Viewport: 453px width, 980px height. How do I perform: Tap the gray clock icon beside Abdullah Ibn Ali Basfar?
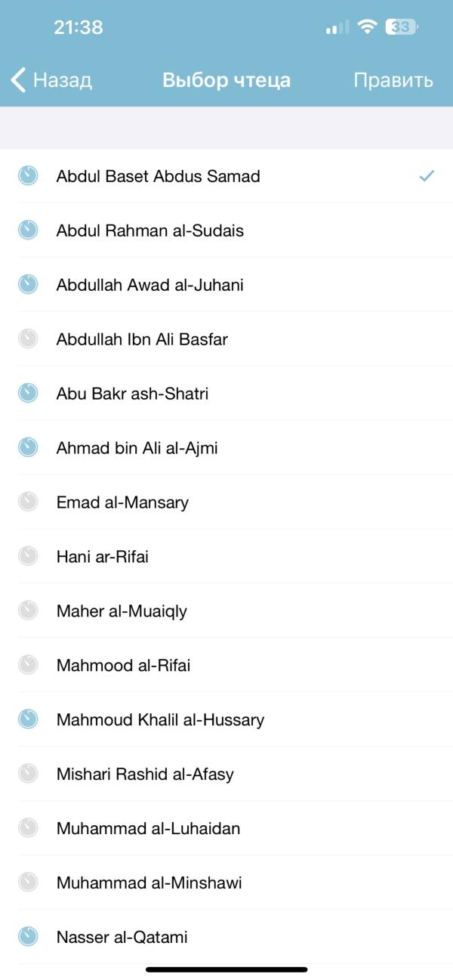[28, 339]
